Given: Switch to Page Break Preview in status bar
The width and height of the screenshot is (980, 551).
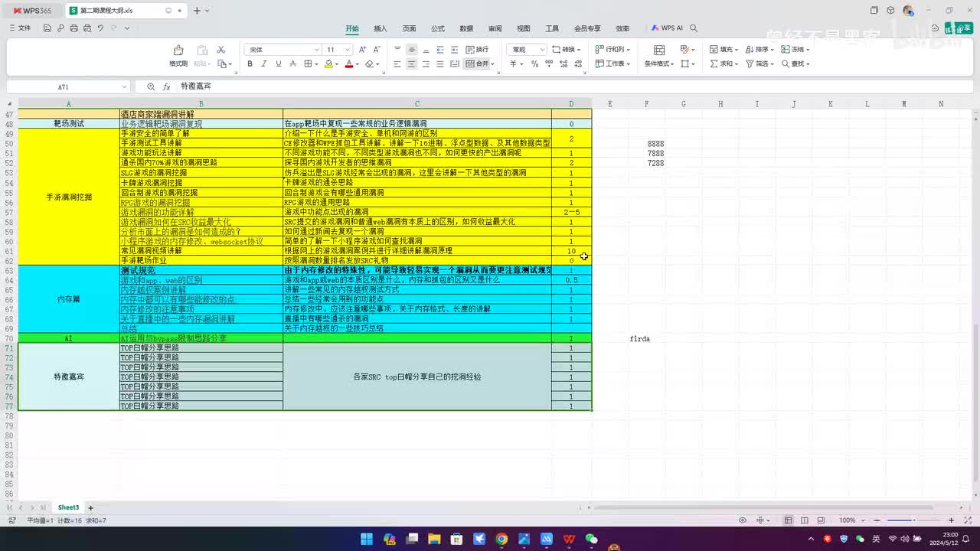Looking at the screenshot, I should click(819, 520).
